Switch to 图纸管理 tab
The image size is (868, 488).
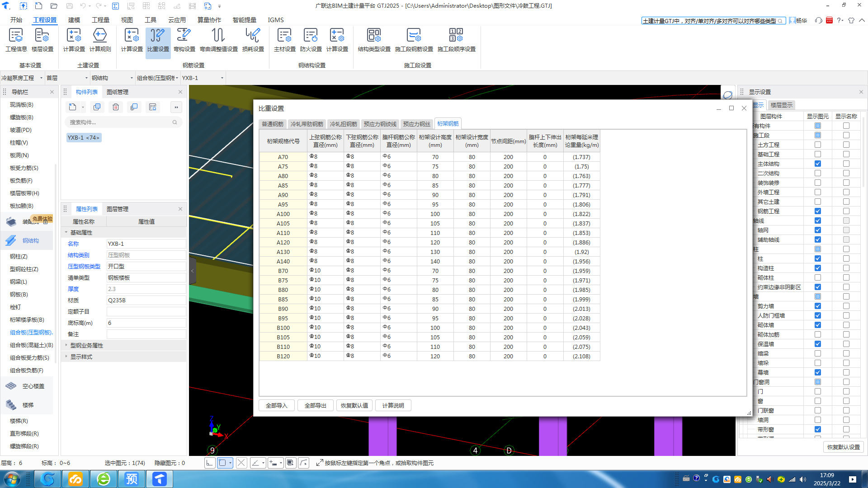pyautogui.click(x=118, y=92)
